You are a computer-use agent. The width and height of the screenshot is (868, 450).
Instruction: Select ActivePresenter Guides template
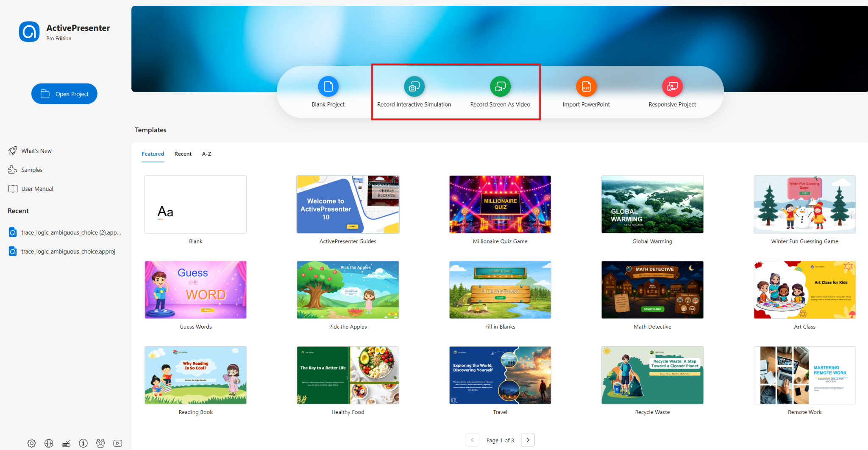tap(348, 204)
